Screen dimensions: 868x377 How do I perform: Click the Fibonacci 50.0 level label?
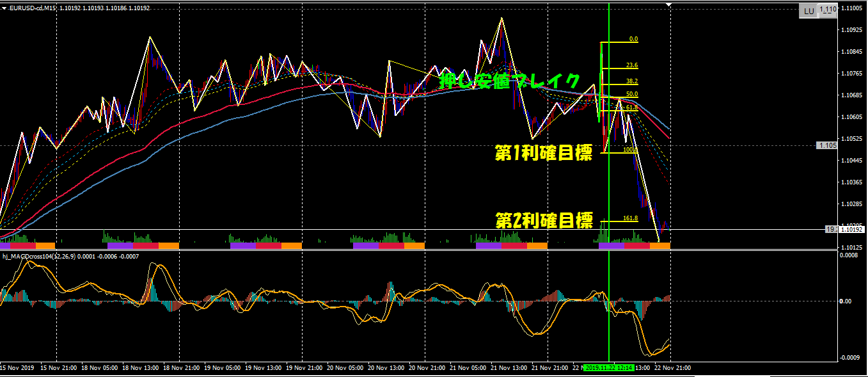point(632,94)
